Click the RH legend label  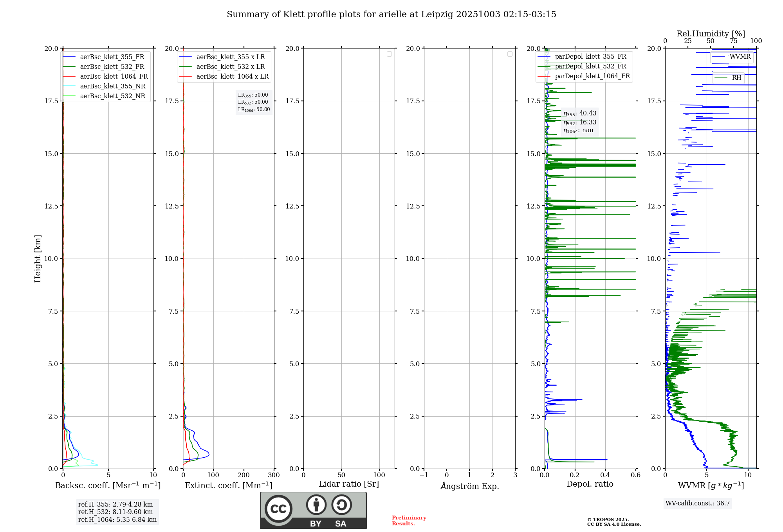pyautogui.click(x=736, y=78)
